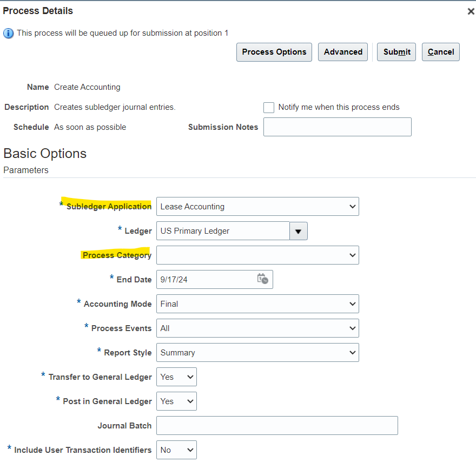476x475 pixels.
Task: Open the Post in General Ledger dropdown
Action: (176, 401)
